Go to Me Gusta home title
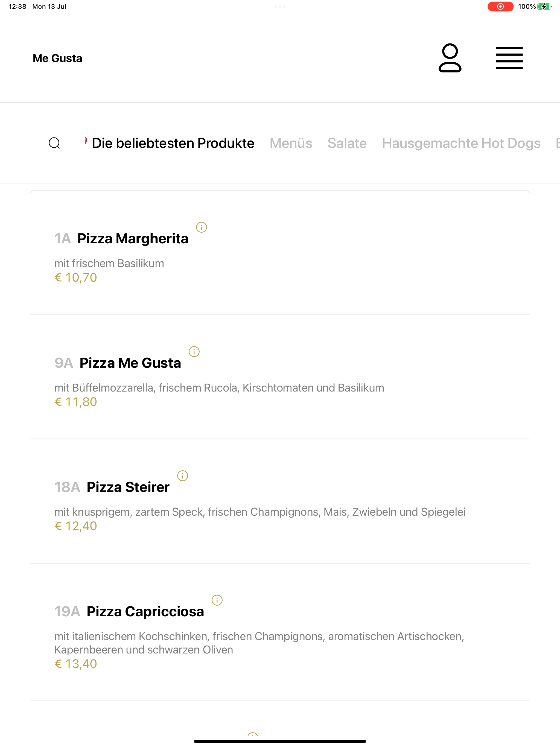This screenshot has width=560, height=747. (57, 58)
